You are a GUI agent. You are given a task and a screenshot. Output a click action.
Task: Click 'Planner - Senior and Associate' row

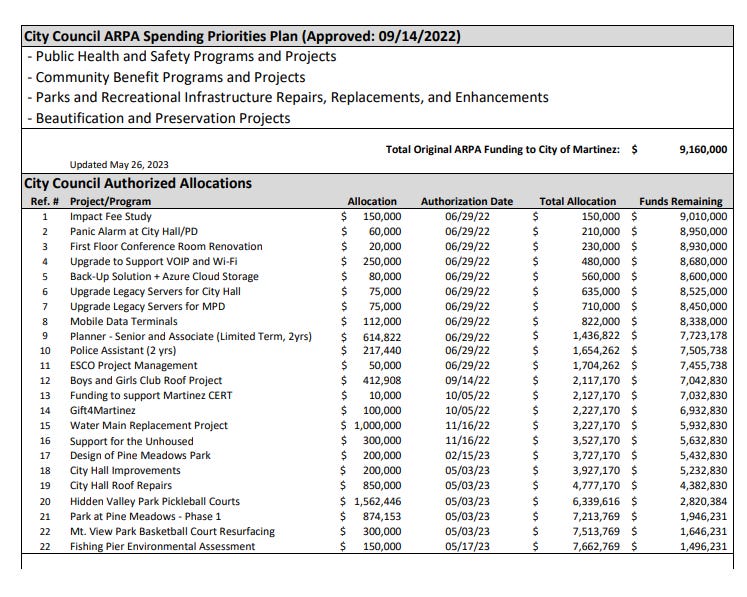click(191, 336)
